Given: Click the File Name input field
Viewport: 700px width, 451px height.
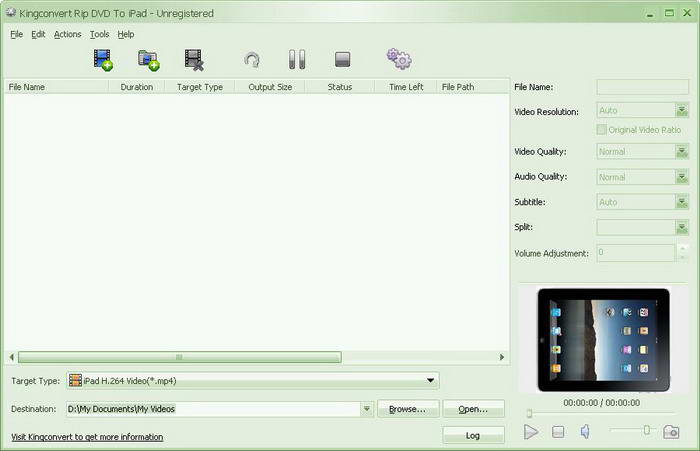Looking at the screenshot, I should (x=642, y=87).
